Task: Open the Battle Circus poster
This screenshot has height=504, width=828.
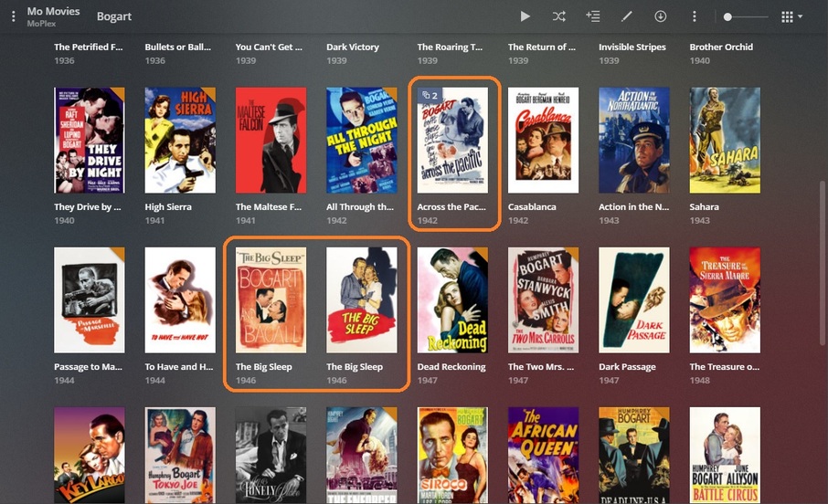Action: (x=725, y=456)
